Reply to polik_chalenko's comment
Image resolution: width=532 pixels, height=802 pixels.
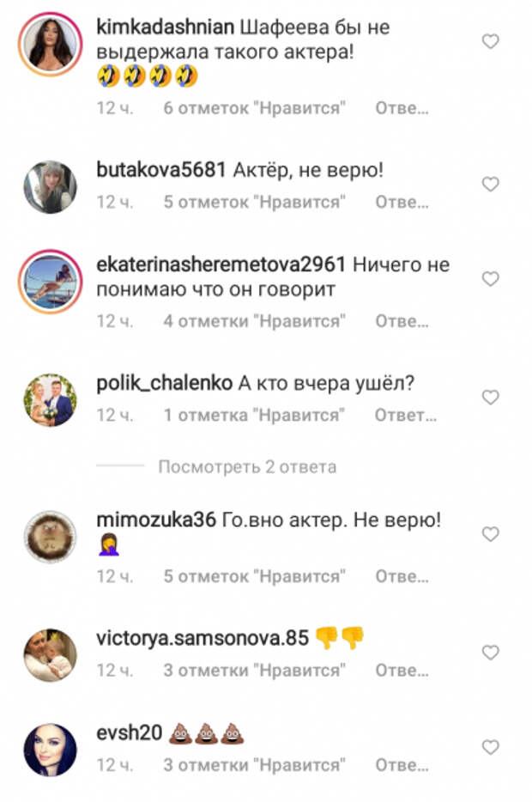click(x=405, y=416)
